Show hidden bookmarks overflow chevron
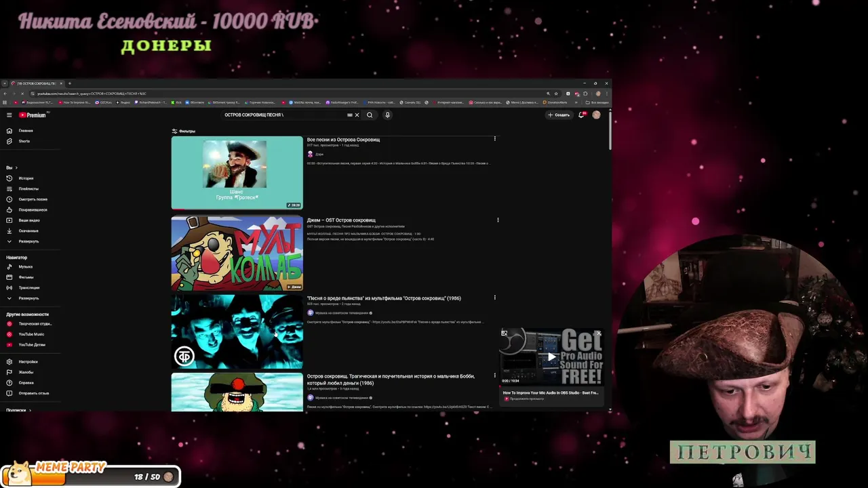Image resolution: width=868 pixels, height=488 pixels. pyautogui.click(x=576, y=102)
